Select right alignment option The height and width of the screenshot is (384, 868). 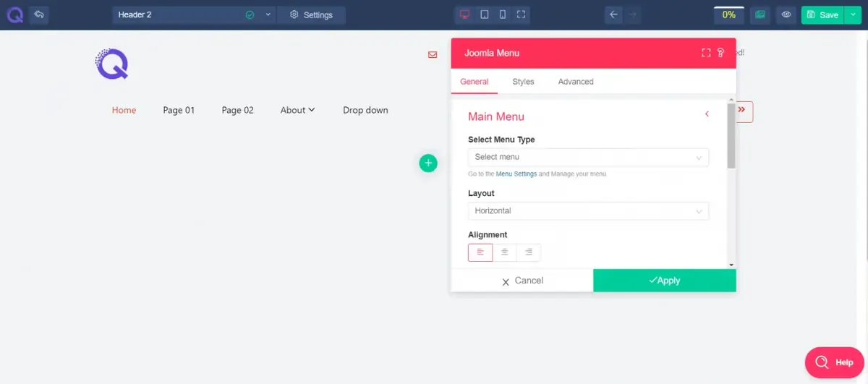529,252
